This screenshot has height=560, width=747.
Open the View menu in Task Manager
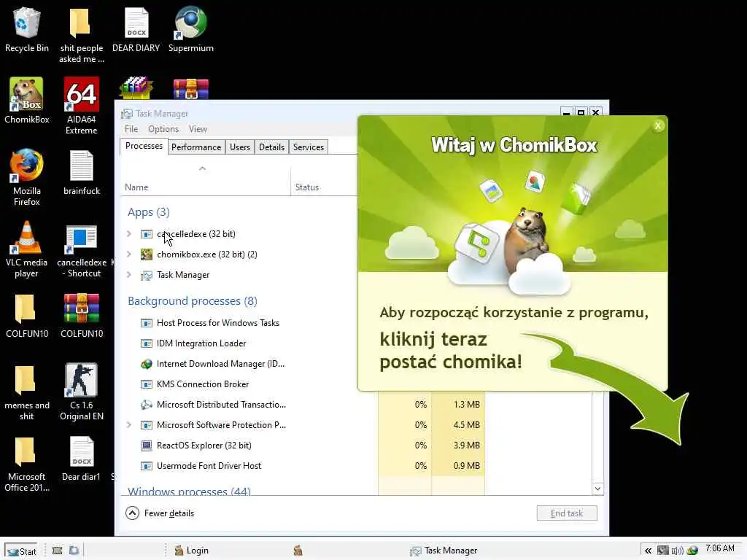(198, 129)
